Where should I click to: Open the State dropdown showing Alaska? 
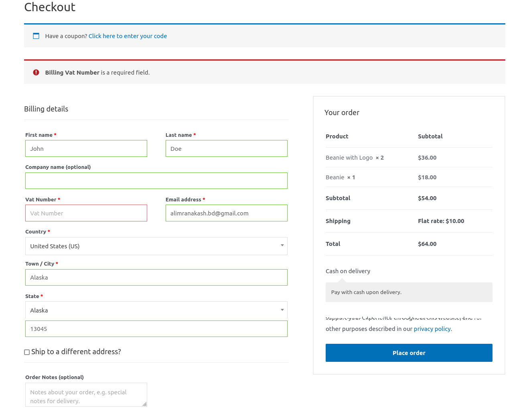pyautogui.click(x=156, y=310)
